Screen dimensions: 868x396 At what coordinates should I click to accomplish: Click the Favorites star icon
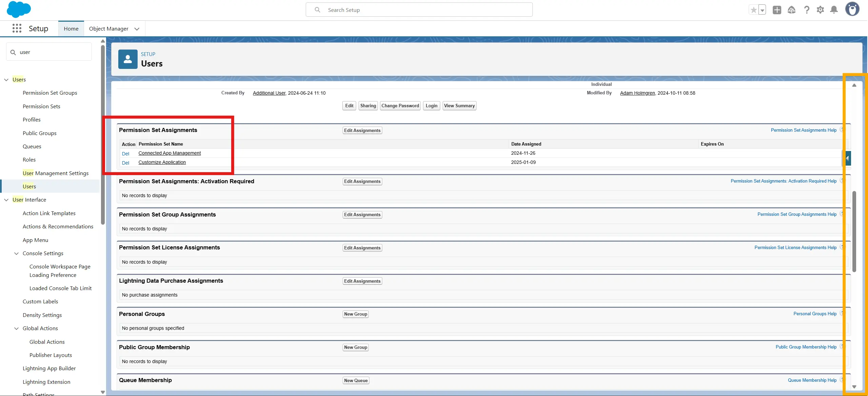click(753, 10)
